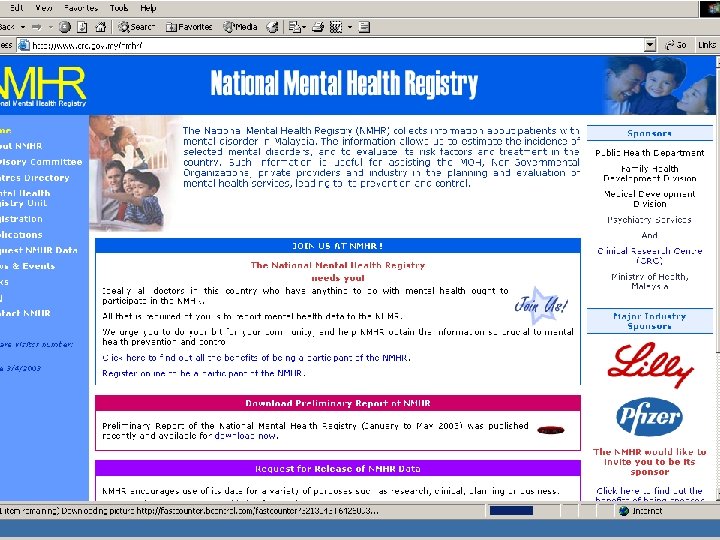The image size is (720, 540).
Task: Open the Links toolbar
Action: pyautogui.click(x=707, y=45)
